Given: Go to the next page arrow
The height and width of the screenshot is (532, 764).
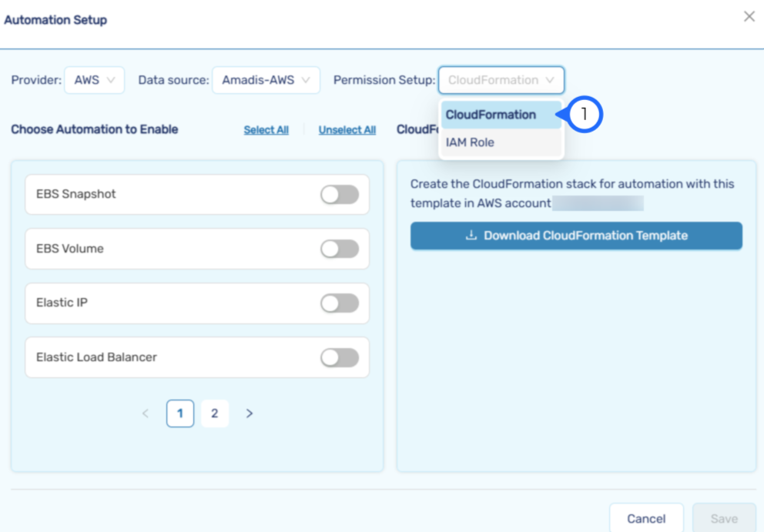Looking at the screenshot, I should click(249, 413).
